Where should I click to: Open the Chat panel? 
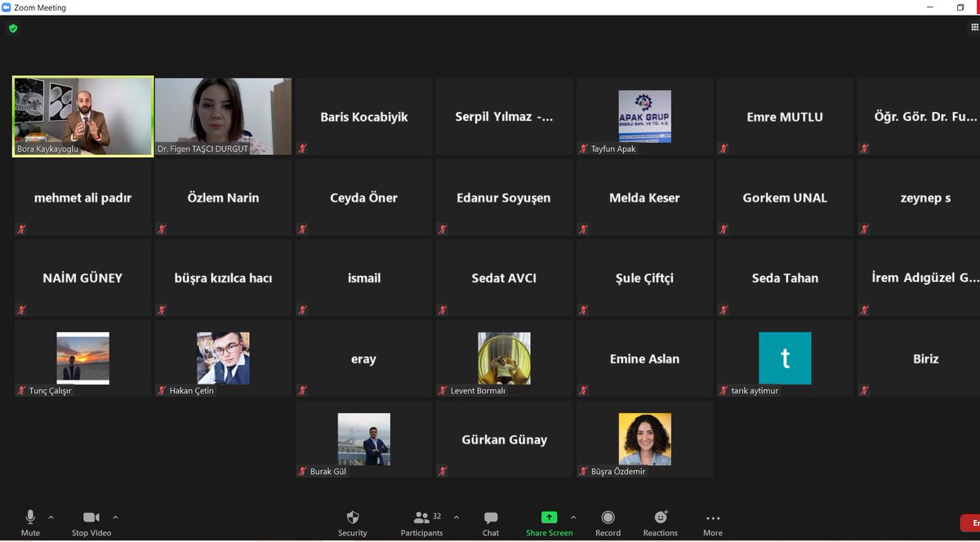(491, 522)
